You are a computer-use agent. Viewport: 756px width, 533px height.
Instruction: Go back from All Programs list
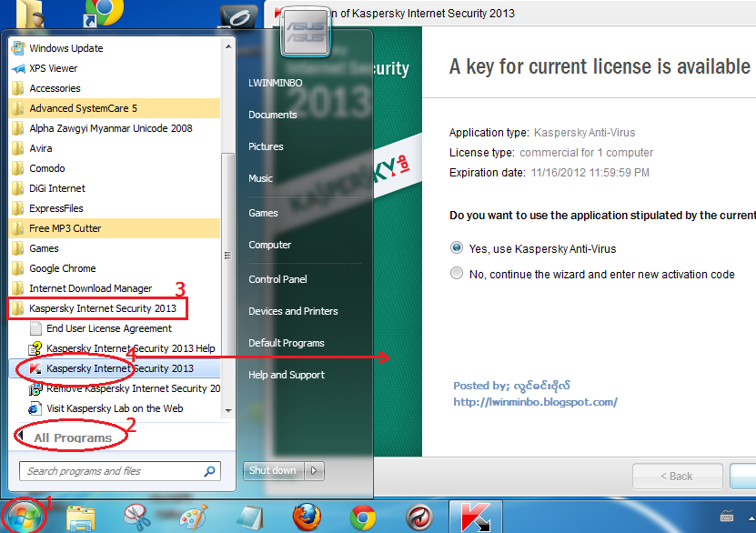tap(72, 437)
